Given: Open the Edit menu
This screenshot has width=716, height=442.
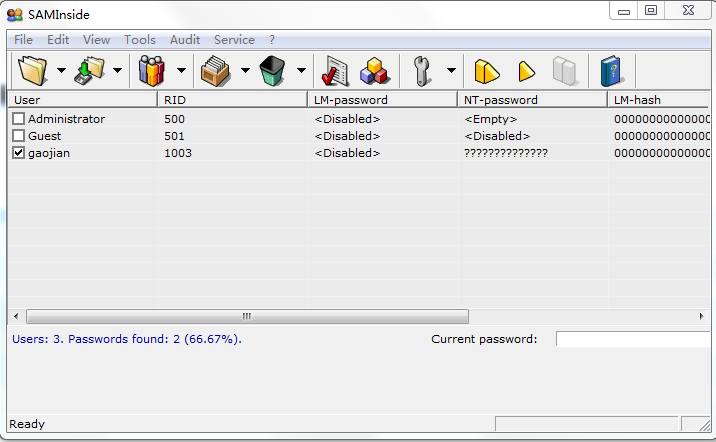Looking at the screenshot, I should [x=58, y=40].
